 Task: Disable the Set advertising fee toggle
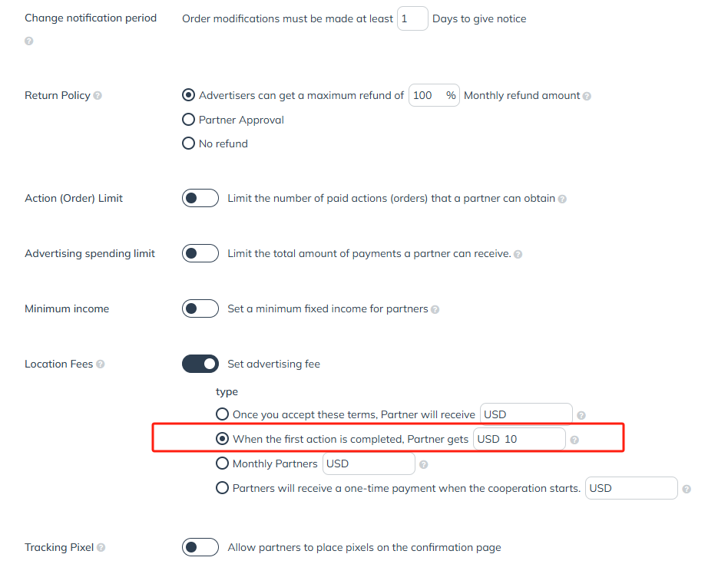(x=200, y=364)
